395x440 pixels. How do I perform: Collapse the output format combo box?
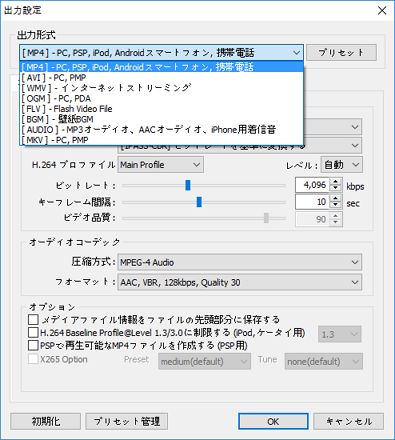(x=296, y=53)
